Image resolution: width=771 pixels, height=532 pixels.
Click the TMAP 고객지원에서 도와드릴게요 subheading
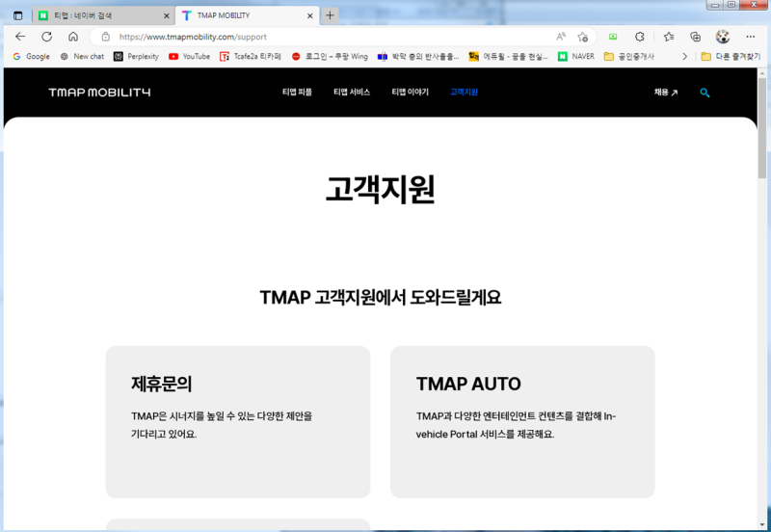coord(380,298)
